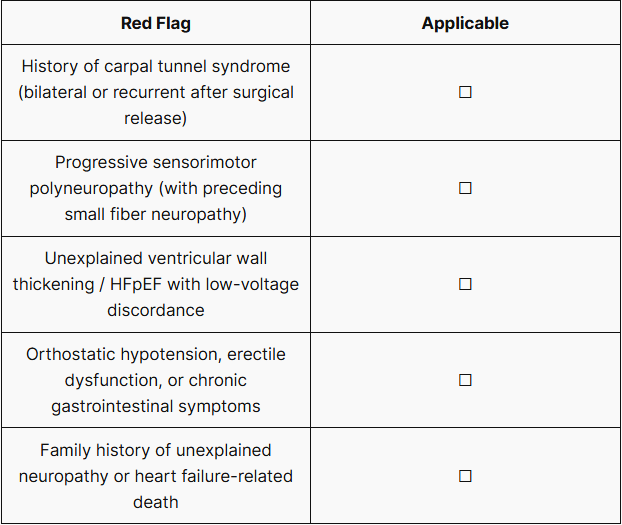Click the carpal tunnel syndrome description cell
Image resolution: width=622 pixels, height=525 pixels.
point(155,92)
